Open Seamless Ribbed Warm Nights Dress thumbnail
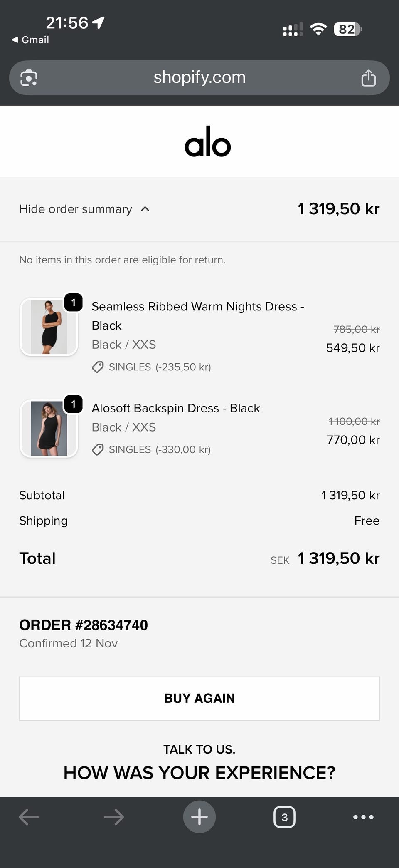 [49, 327]
